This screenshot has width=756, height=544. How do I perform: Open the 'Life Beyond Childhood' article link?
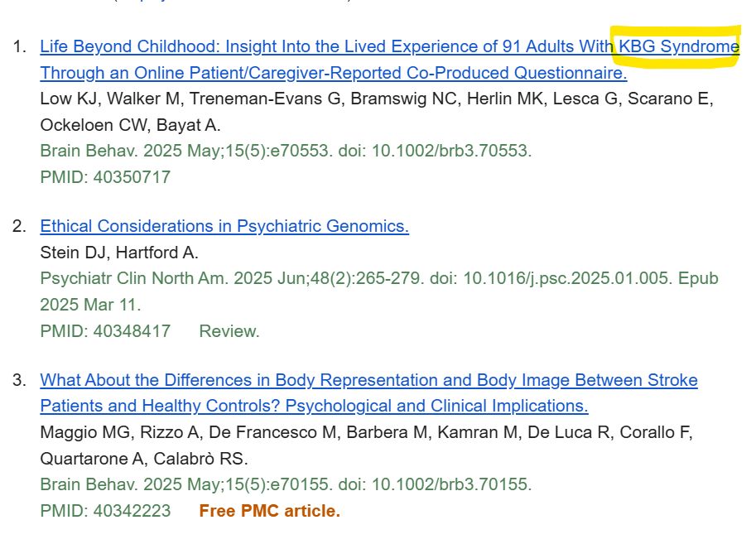coord(323,46)
